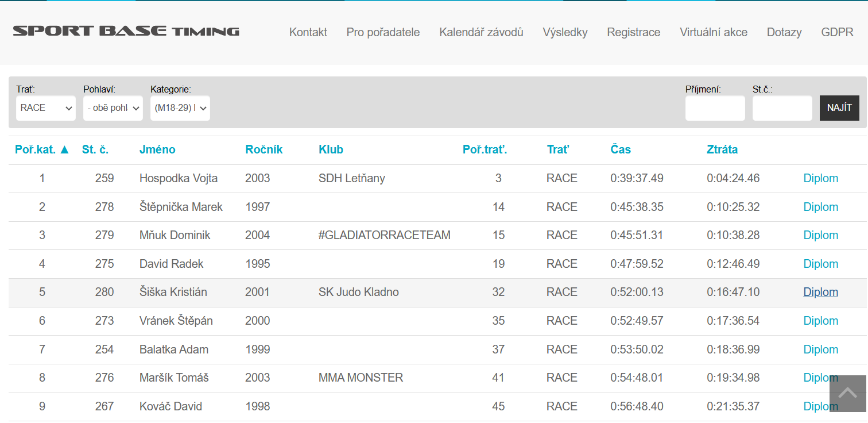Click the scroll-to-top arrow button
The height and width of the screenshot is (423, 868).
pos(847,393)
